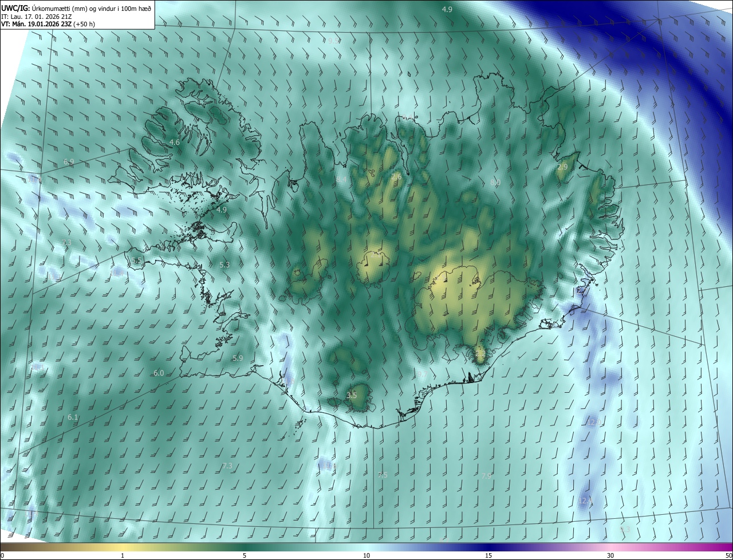Click the 2.6 value in north Iceland
The height and width of the screenshot is (560, 733).
[396, 177]
